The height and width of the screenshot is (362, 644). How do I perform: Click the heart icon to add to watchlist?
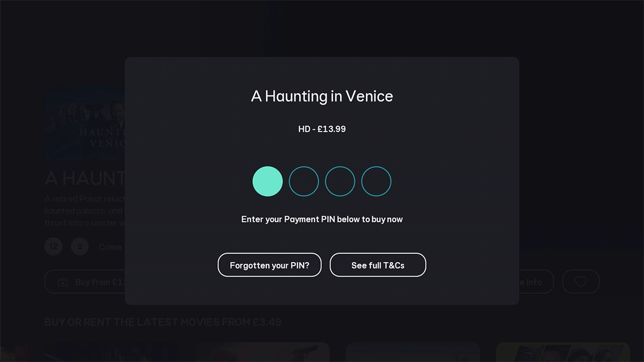(581, 282)
